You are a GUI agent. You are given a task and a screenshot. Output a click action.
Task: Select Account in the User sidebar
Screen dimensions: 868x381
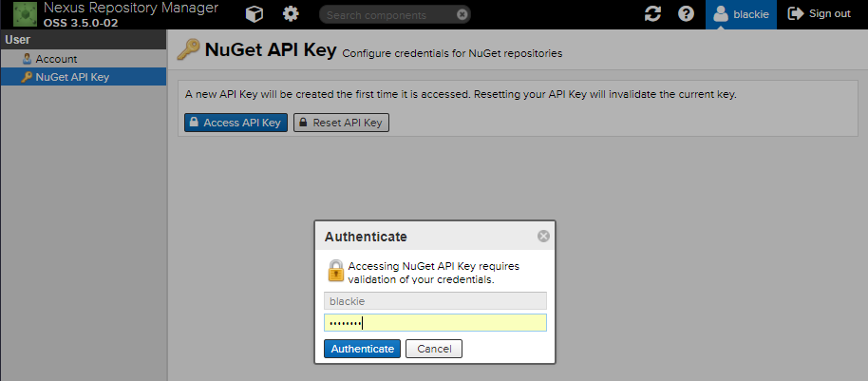click(x=56, y=59)
